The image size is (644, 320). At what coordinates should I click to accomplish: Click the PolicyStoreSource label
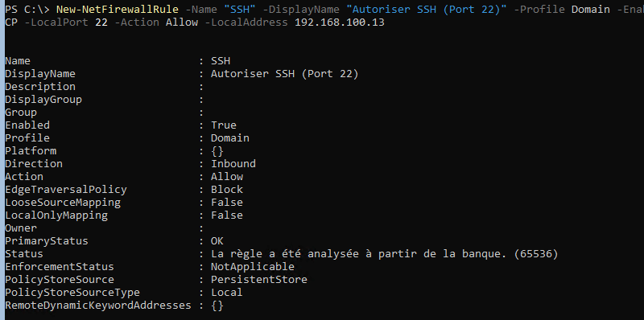point(60,279)
